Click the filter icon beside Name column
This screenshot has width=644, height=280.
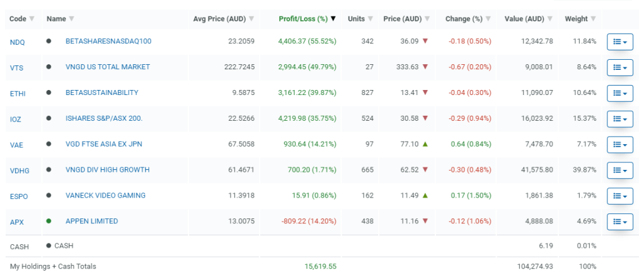pyautogui.click(x=71, y=19)
